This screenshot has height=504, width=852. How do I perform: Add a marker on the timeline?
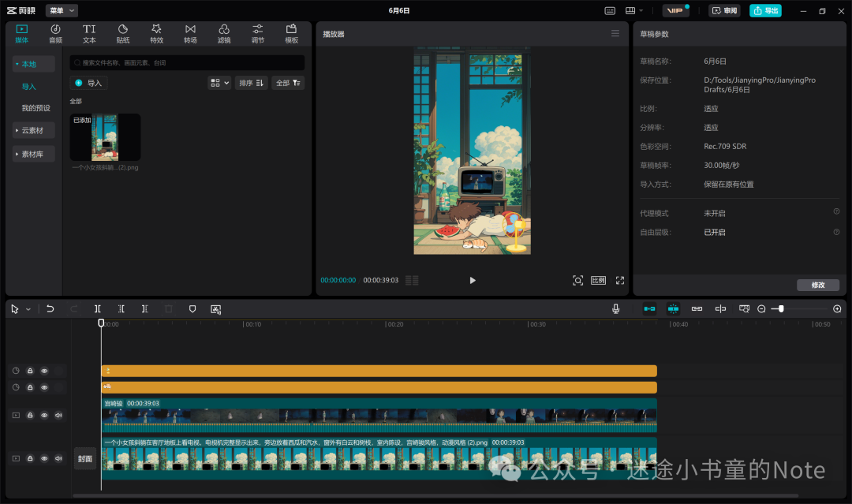192,309
